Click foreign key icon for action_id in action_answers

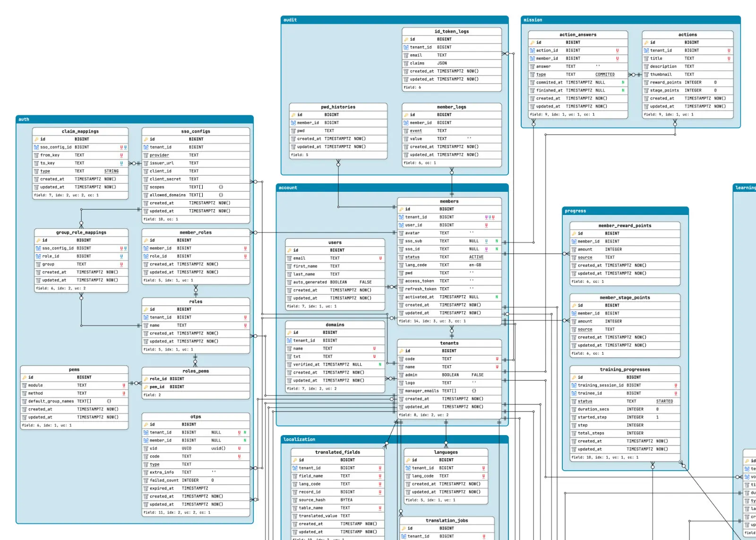click(533, 51)
